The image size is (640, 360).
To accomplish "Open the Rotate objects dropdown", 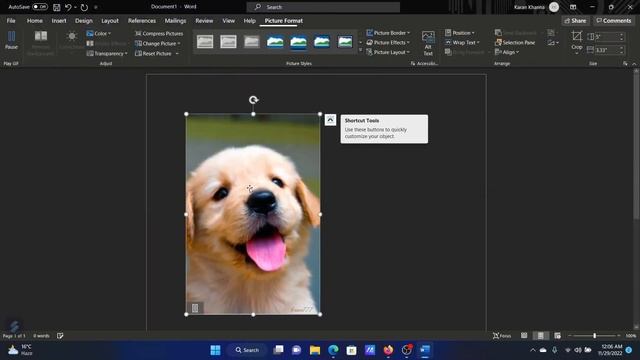I will pos(553,42).
